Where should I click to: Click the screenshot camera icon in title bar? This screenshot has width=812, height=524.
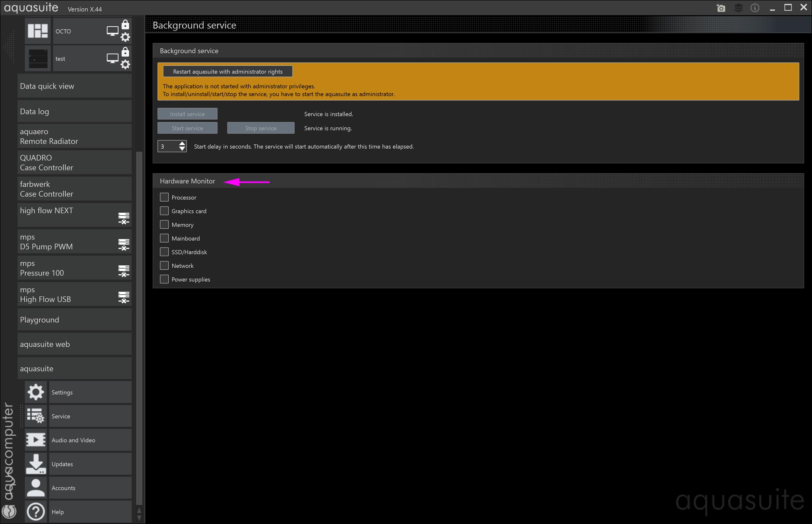click(721, 8)
